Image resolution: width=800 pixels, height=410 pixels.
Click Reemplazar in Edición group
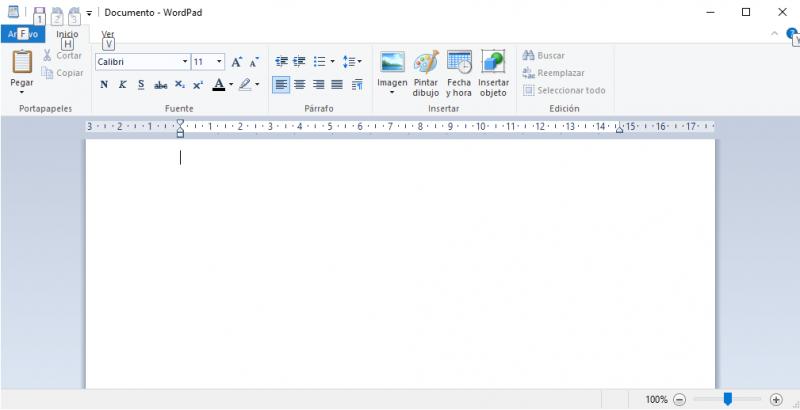(553, 73)
